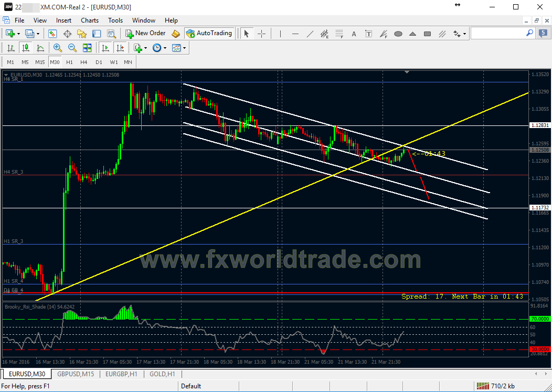Select the Fibonacci Retracement tool
552x392 pixels.
coord(339,34)
